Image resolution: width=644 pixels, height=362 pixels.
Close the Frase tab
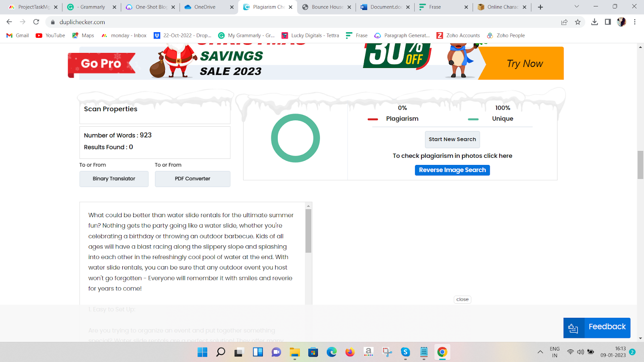466,7
